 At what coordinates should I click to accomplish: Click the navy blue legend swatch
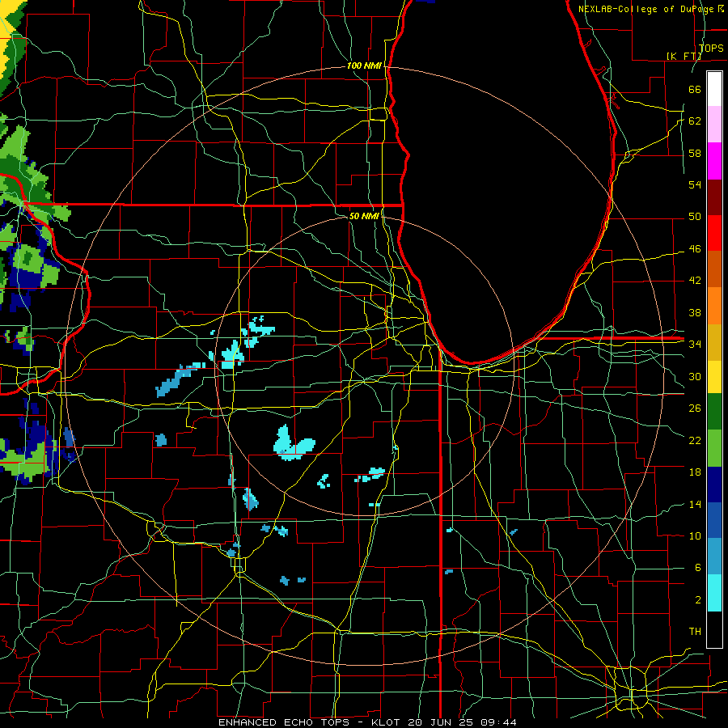[x=714, y=485]
